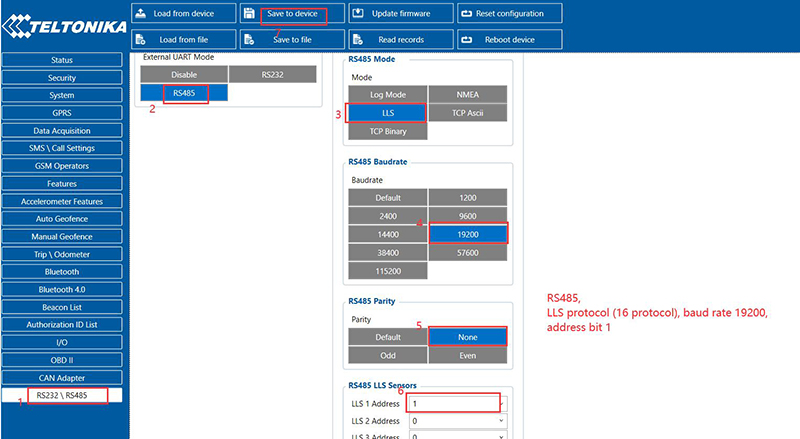Select RS485 as External UART Mode
Viewport: 800px width, 439px height.
pyautogui.click(x=183, y=93)
